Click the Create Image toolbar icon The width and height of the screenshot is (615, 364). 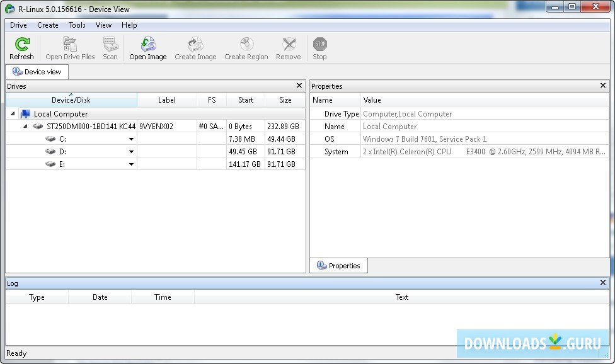[x=195, y=44]
